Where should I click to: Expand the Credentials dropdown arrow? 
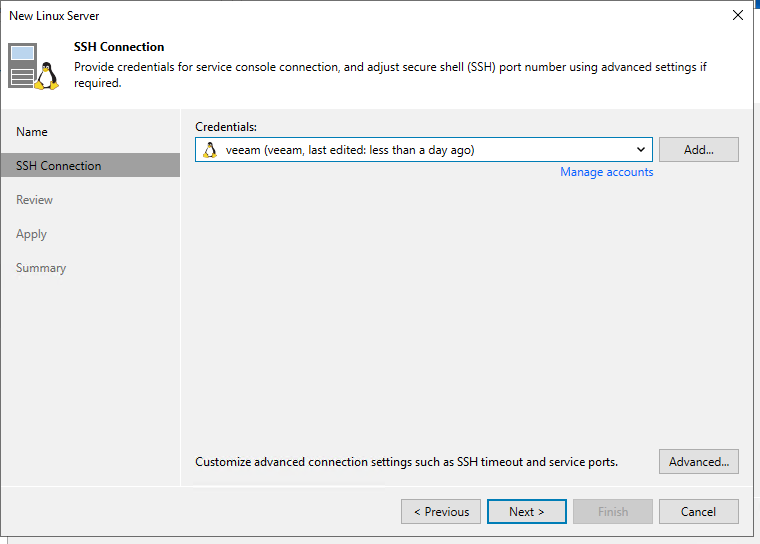(x=640, y=150)
